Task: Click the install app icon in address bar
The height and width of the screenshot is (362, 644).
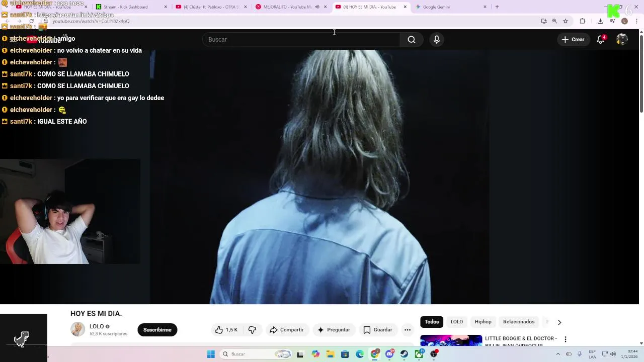Action: coord(544,21)
